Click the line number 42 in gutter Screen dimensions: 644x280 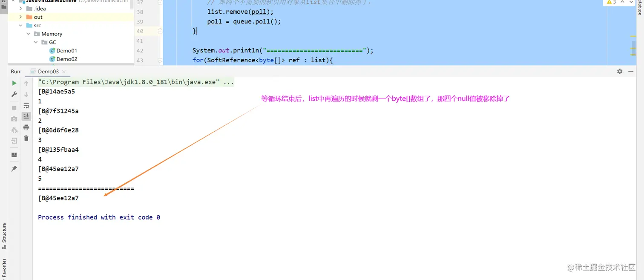pos(140,51)
